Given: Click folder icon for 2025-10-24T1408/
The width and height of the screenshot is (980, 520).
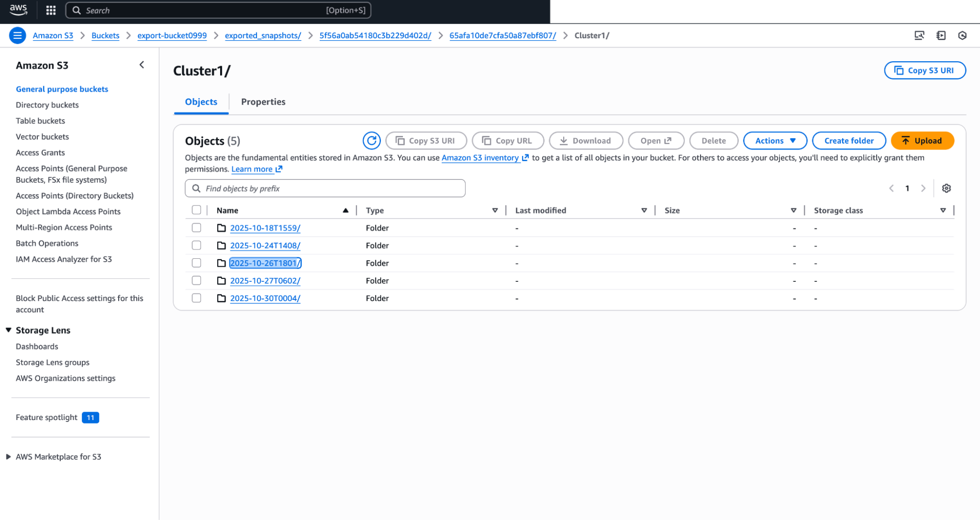Looking at the screenshot, I should [222, 246].
